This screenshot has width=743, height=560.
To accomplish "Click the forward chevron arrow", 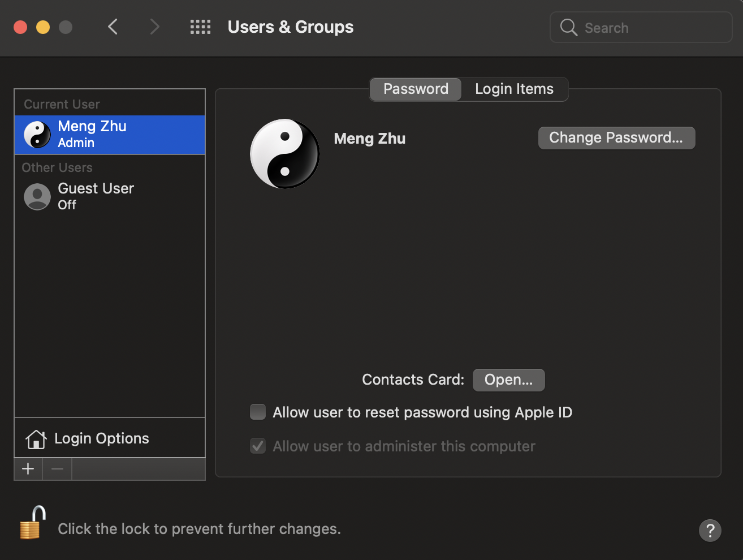I will tap(154, 27).
